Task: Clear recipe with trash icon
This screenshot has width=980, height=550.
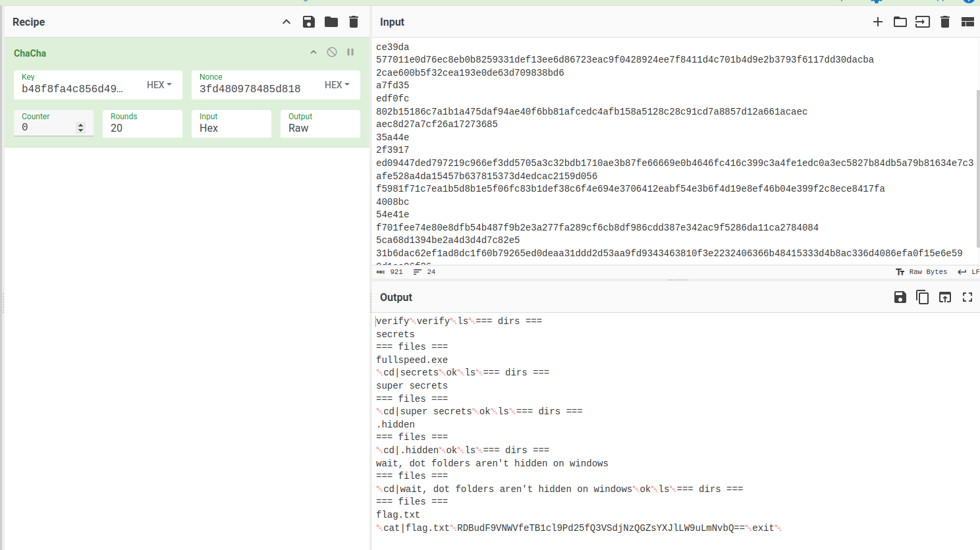Action: (x=354, y=22)
